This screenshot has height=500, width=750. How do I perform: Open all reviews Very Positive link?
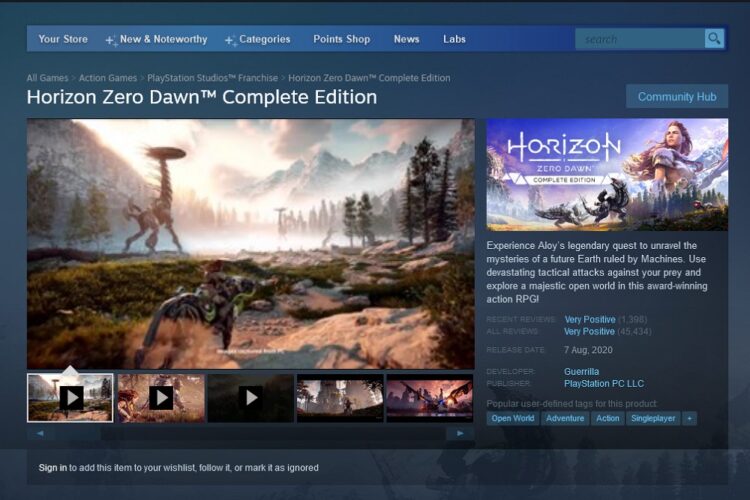[589, 332]
